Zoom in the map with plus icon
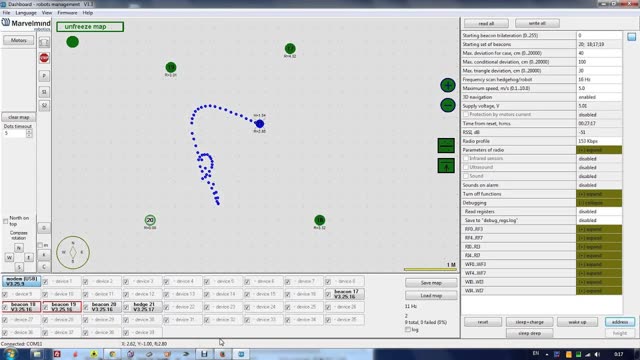 pos(448,85)
